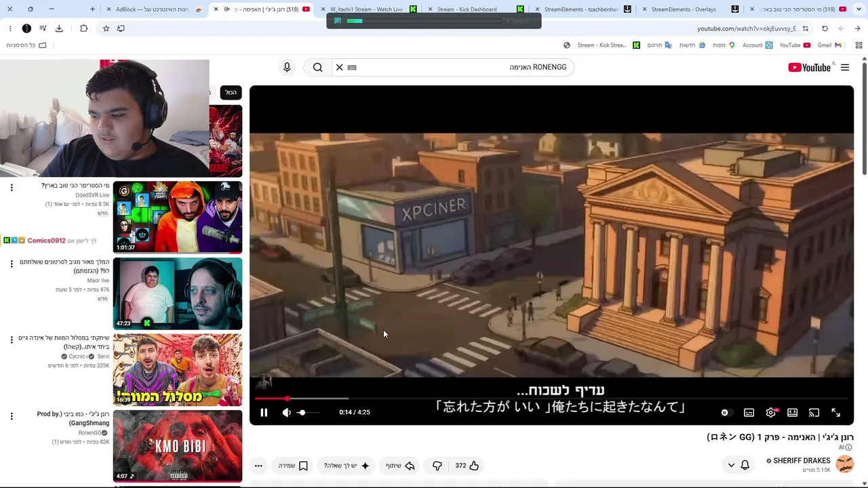Viewport: 868px width, 488px height.
Task: Open the notification bell for SHERIFF DRAKES
Action: click(x=745, y=465)
